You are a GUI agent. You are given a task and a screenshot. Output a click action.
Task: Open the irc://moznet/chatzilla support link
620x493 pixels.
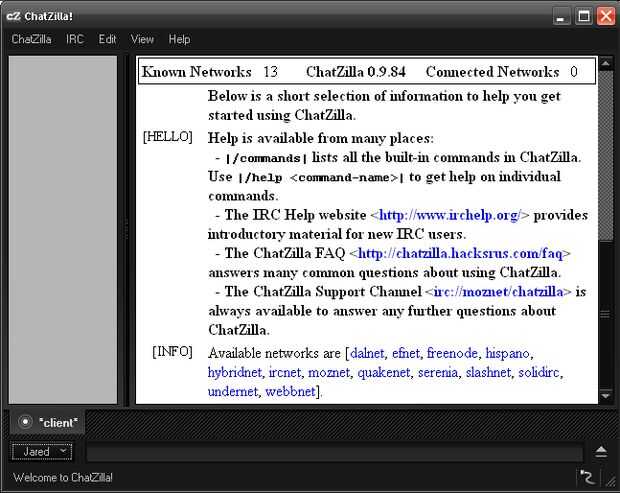point(498,292)
